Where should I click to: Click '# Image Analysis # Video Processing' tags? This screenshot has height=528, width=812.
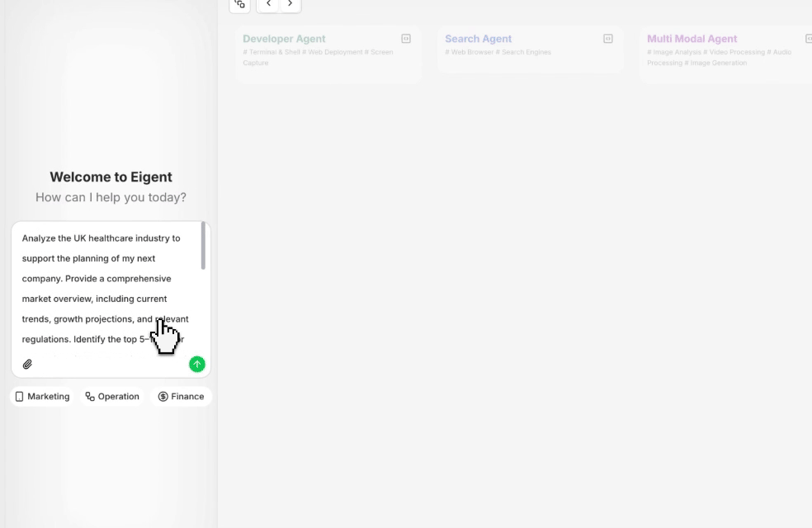706,52
